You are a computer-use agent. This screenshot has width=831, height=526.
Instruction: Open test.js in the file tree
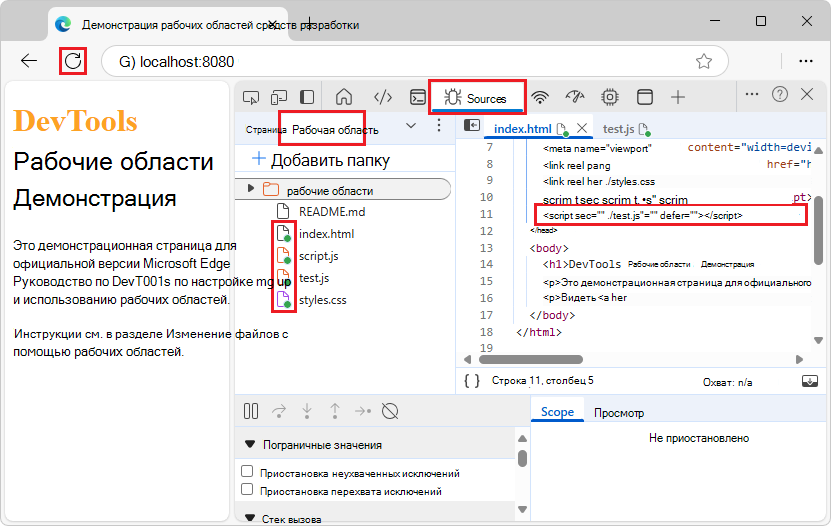(314, 278)
